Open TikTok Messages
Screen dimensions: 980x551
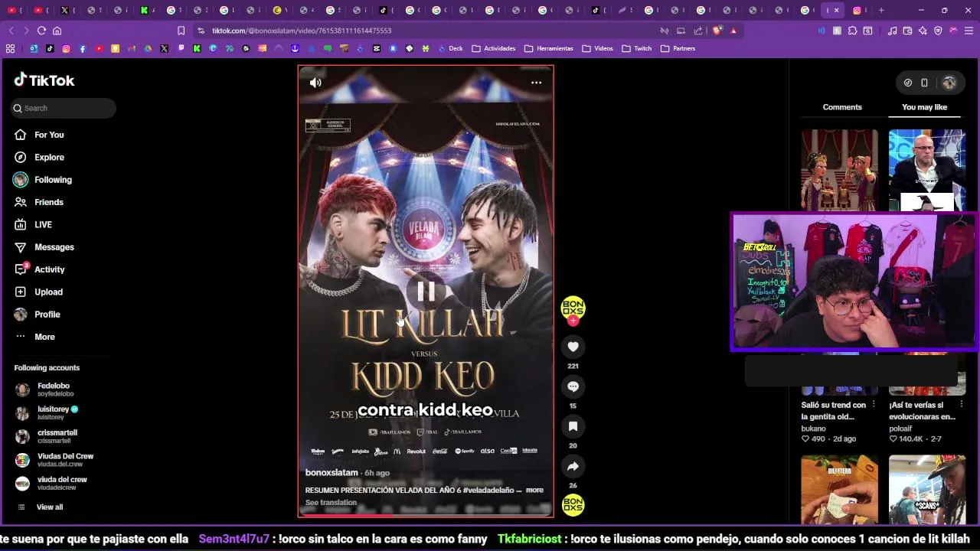(x=54, y=247)
